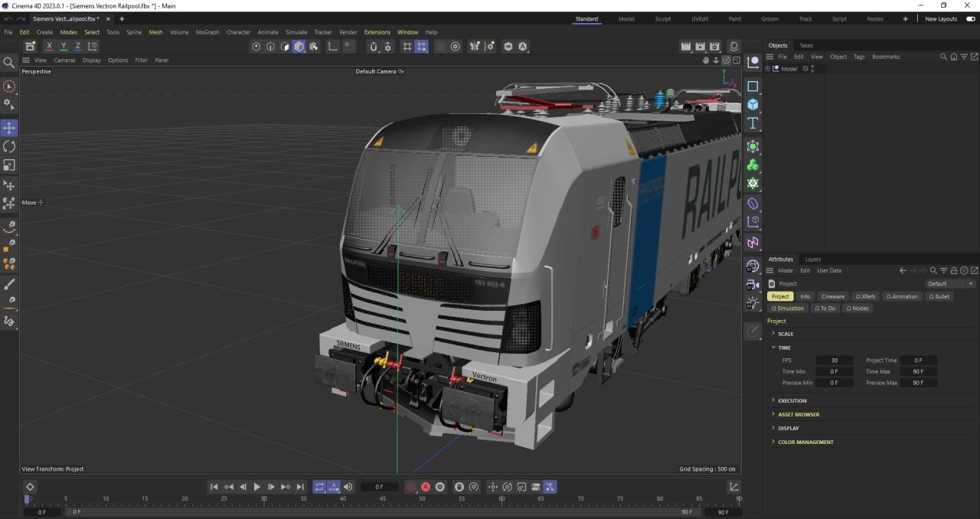Toggle the X axis lock
The image size is (980, 519).
[x=50, y=47]
